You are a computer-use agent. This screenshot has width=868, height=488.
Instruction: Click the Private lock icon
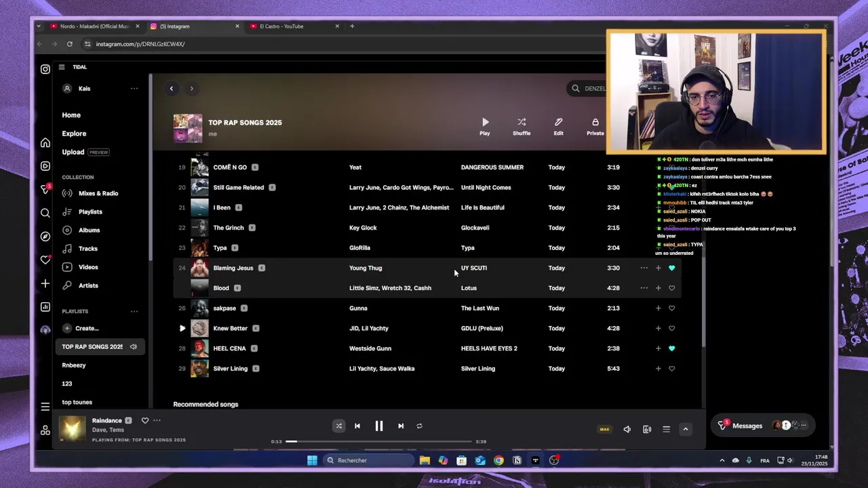[595, 122]
